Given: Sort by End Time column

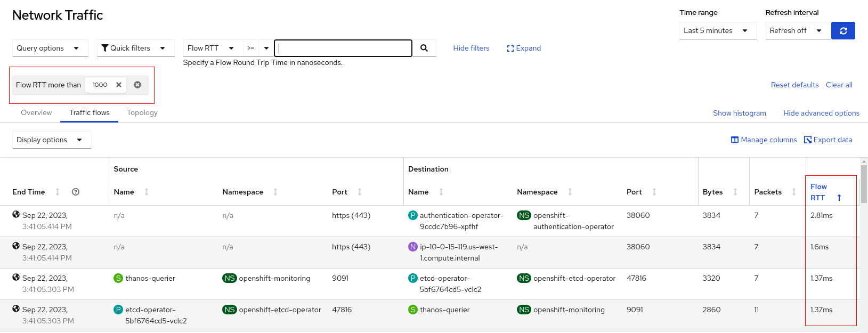Looking at the screenshot, I should click(x=58, y=192).
